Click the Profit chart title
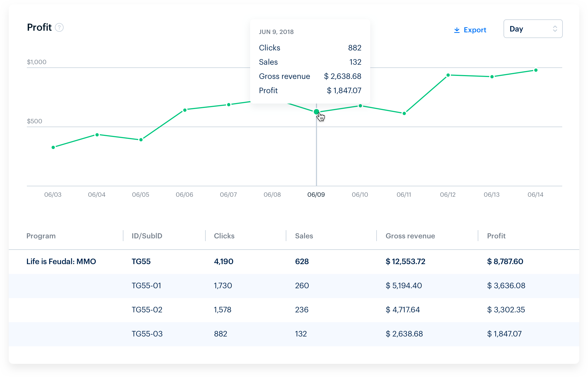Screen dimensions: 588x377 pos(39,27)
